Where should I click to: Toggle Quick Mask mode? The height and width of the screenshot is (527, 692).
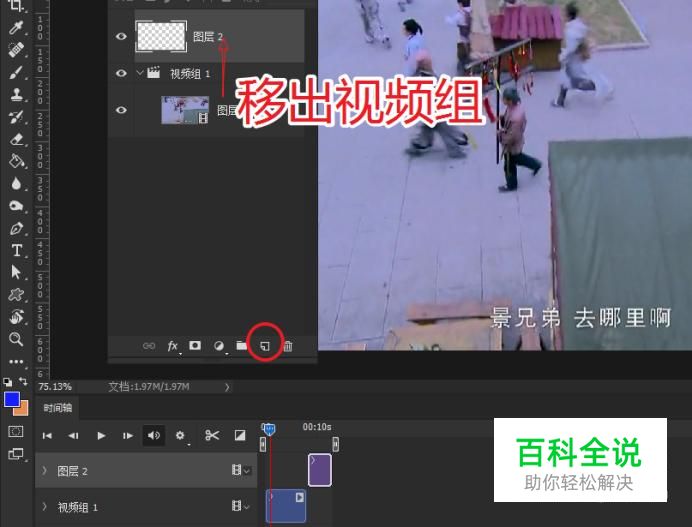(x=15, y=431)
